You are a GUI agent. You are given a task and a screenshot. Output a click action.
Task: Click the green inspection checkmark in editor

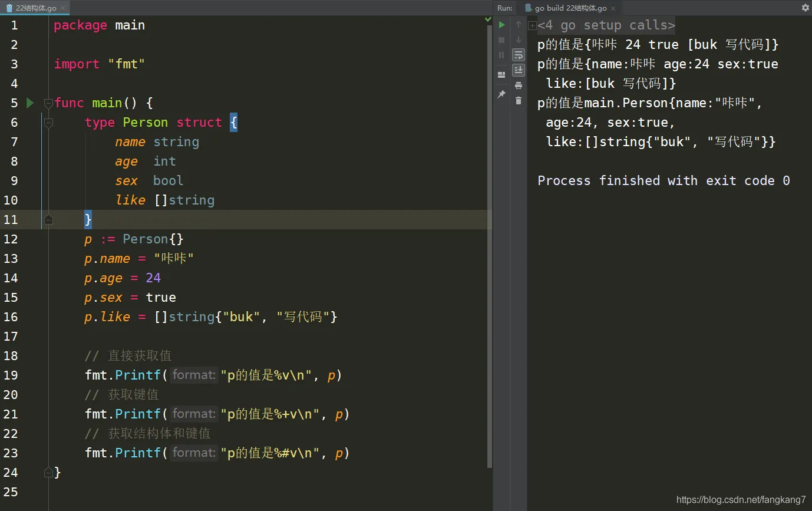coord(488,19)
